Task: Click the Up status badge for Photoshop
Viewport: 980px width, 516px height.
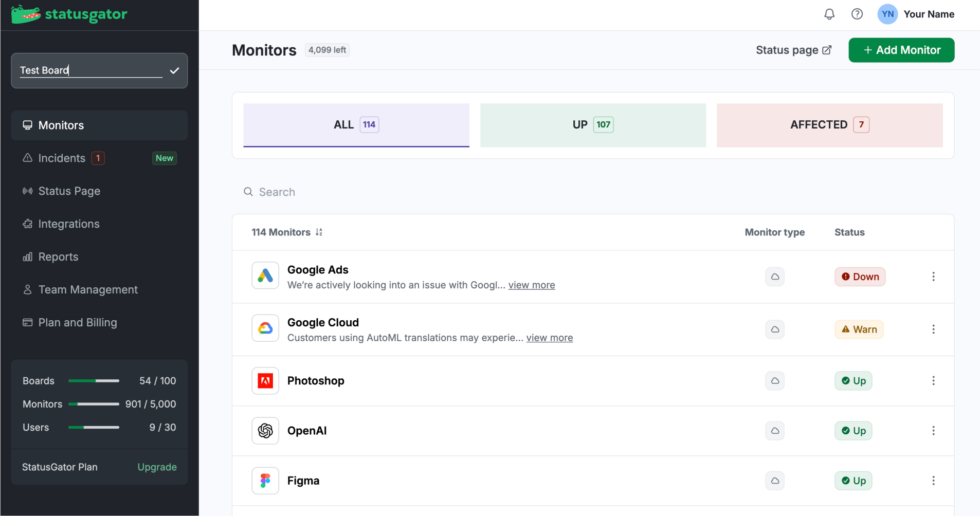Action: point(853,381)
